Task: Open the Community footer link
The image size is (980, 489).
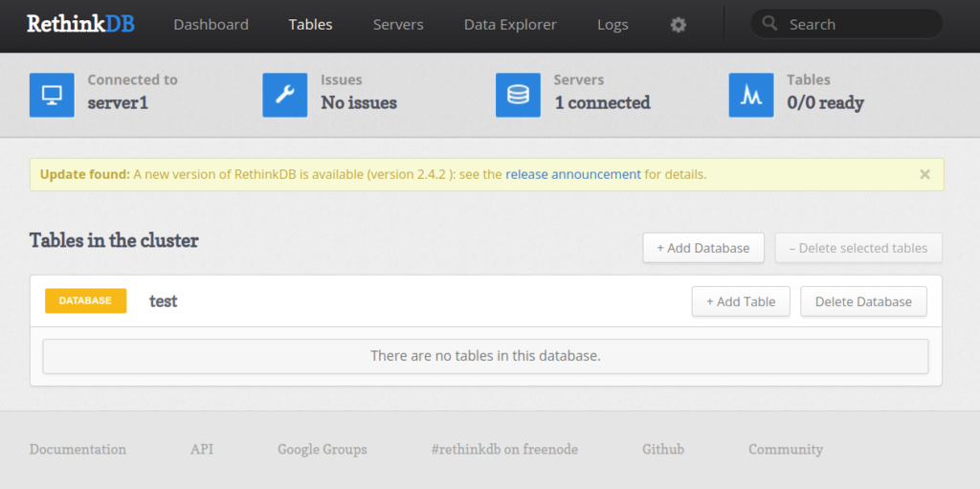Action: pos(786,450)
